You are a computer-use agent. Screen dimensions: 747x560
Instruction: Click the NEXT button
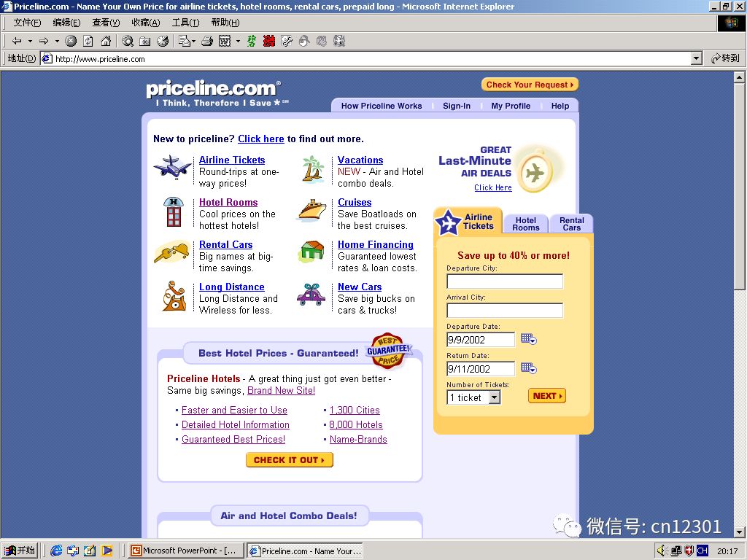click(x=547, y=396)
